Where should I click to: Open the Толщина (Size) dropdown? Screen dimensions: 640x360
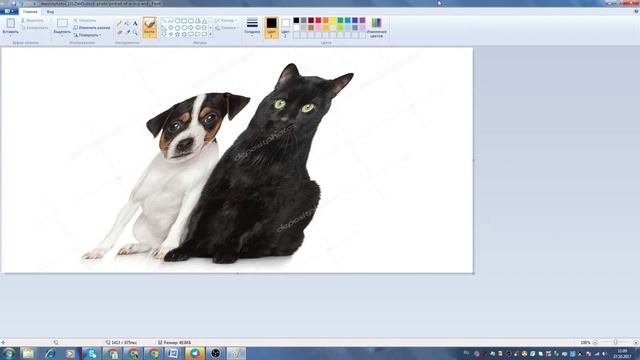[x=252, y=27]
